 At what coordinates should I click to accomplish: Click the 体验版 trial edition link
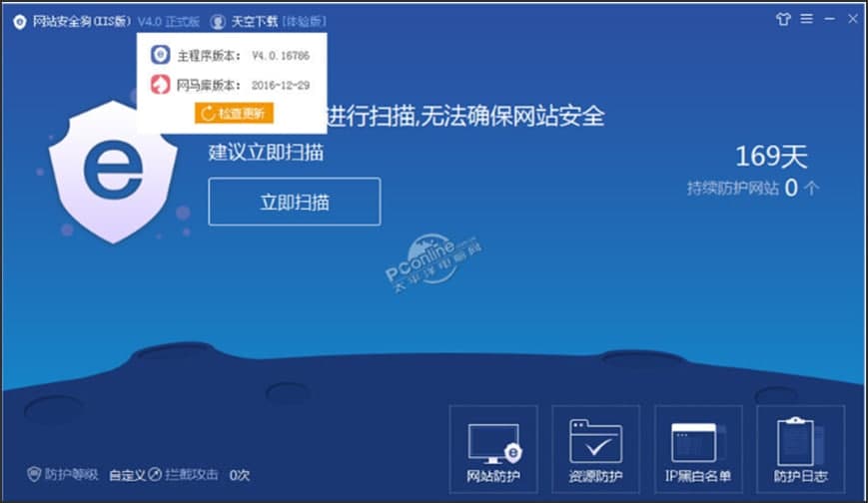(x=304, y=22)
